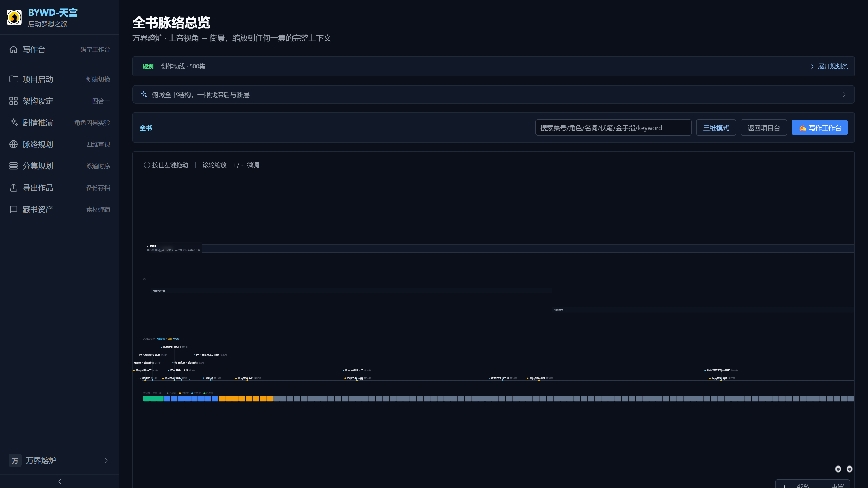Click the 藏书资产 book icon
Image resolution: width=868 pixels, height=488 pixels.
pos(14,209)
